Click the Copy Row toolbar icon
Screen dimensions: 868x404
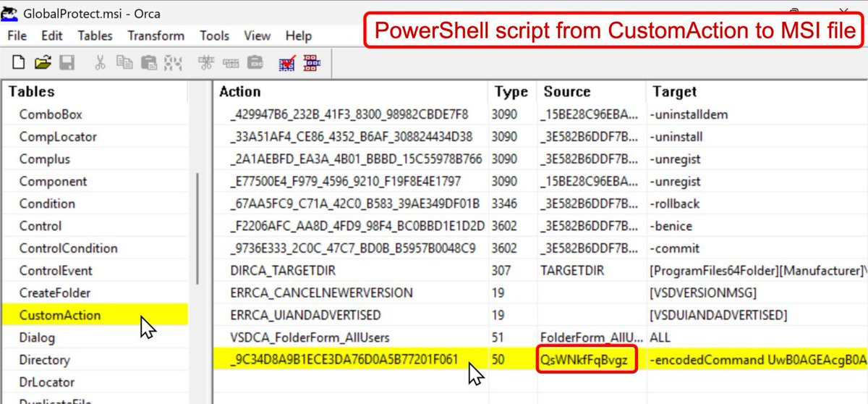pyautogui.click(x=230, y=64)
